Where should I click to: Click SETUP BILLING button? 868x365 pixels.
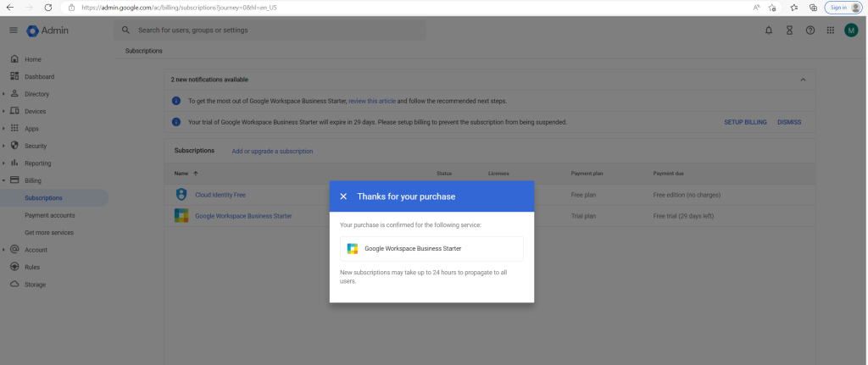pyautogui.click(x=745, y=122)
